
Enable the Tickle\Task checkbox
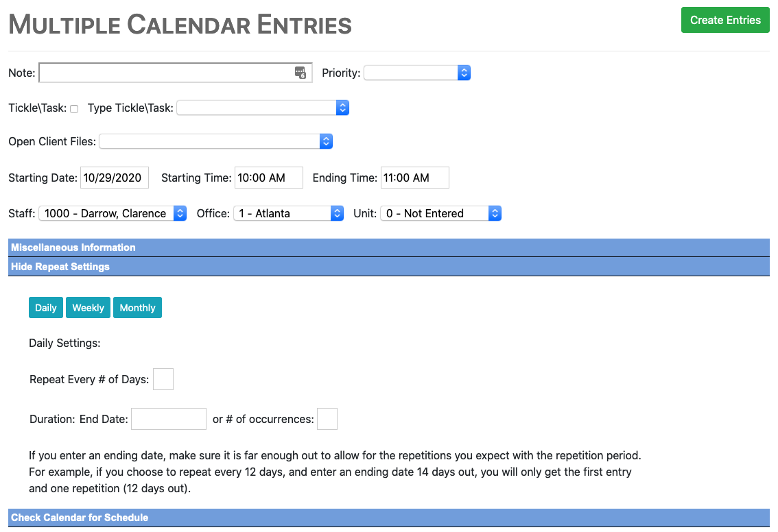[x=74, y=109]
